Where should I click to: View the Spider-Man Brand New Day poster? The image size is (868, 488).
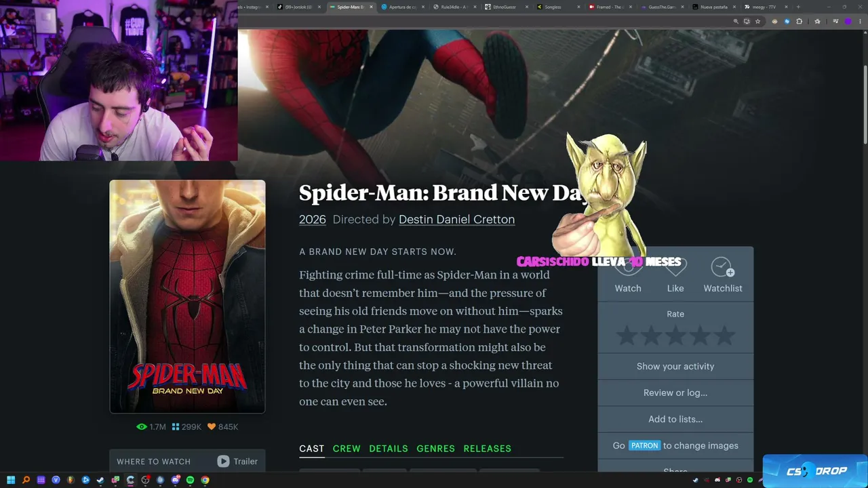(187, 296)
